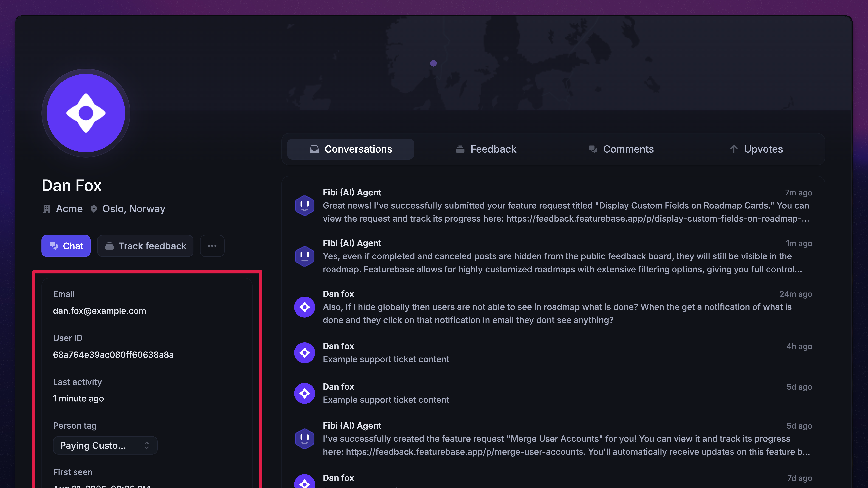Image resolution: width=868 pixels, height=488 pixels.
Task: Click the User ID value text
Action: [113, 355]
